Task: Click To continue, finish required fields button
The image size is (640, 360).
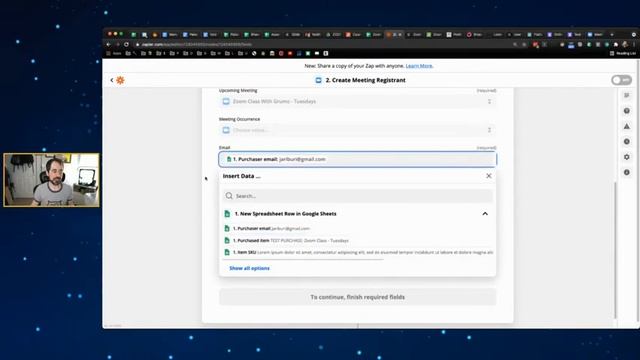Action: tap(358, 297)
